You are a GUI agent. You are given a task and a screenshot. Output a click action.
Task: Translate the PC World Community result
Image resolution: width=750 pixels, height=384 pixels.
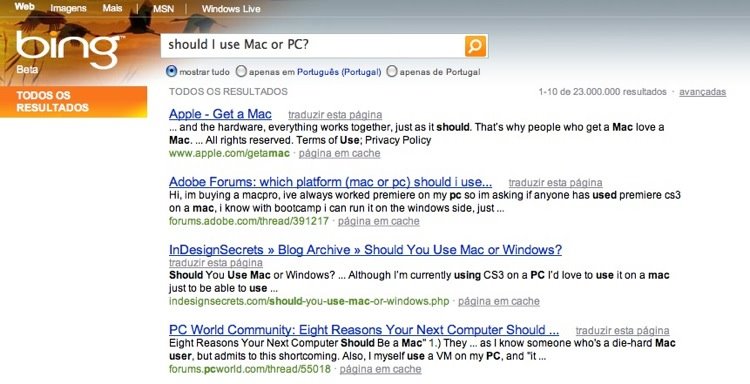[x=622, y=330]
